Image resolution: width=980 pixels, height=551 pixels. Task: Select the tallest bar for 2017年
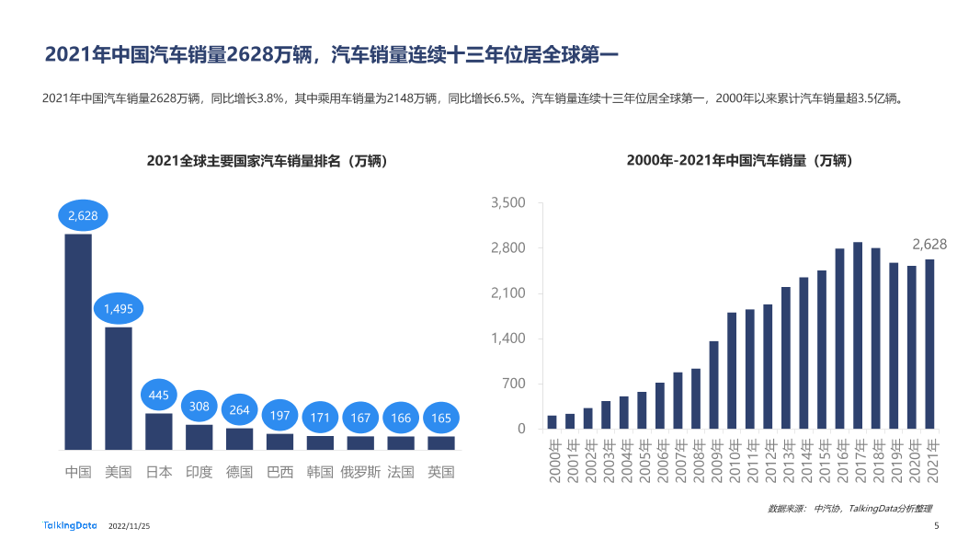coord(857,336)
